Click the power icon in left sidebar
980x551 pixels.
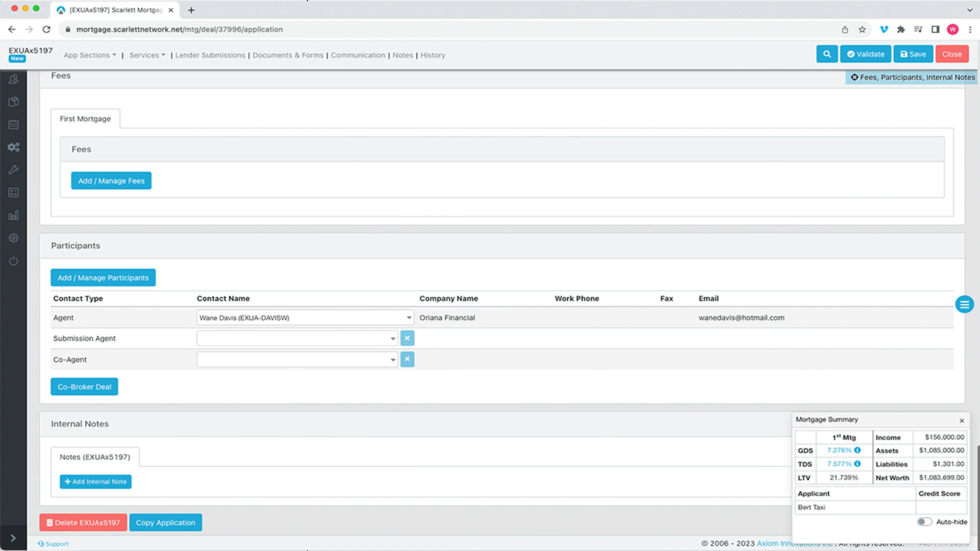click(14, 261)
